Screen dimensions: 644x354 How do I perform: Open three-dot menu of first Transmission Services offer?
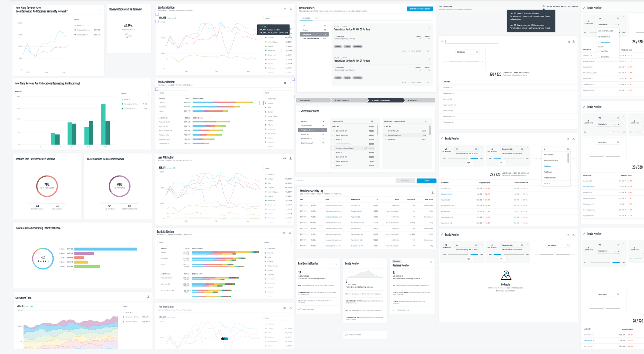coord(429,28)
